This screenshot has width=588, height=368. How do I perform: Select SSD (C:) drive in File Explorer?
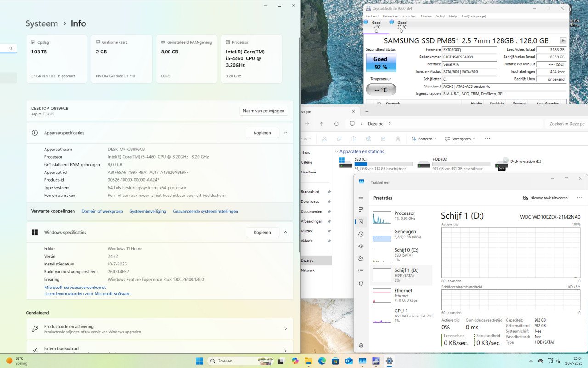coord(377,164)
